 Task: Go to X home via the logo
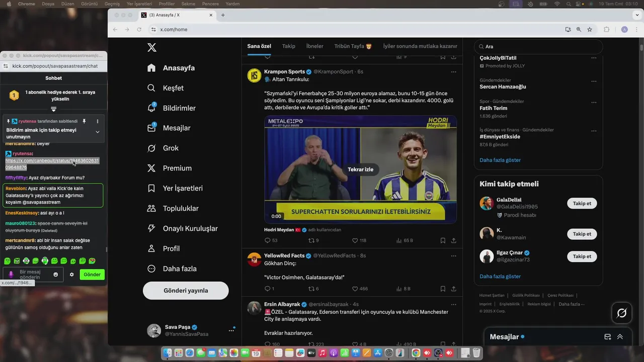click(x=151, y=48)
